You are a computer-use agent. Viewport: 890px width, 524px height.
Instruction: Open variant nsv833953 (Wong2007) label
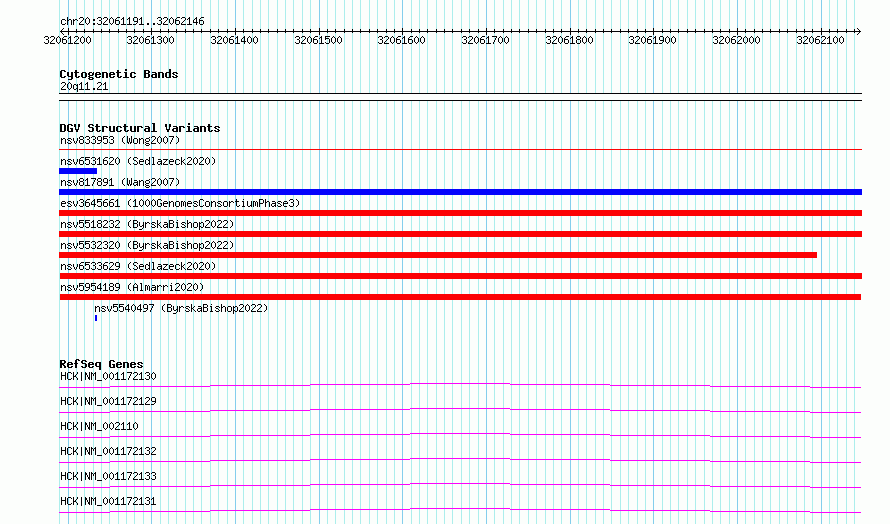pos(120,140)
